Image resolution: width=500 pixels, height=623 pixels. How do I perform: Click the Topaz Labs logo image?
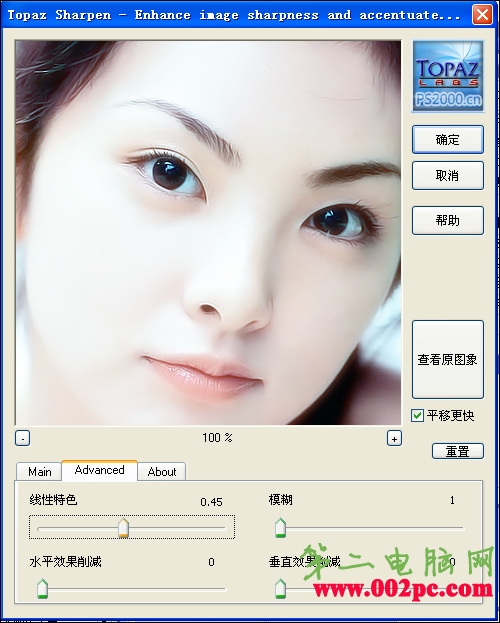(x=448, y=76)
